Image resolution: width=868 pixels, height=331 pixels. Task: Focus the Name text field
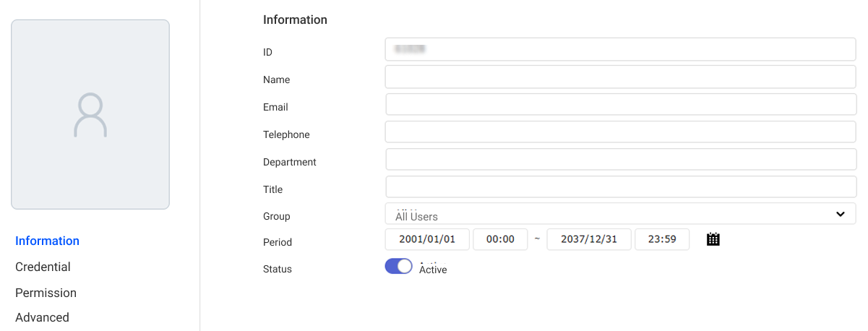pos(620,77)
